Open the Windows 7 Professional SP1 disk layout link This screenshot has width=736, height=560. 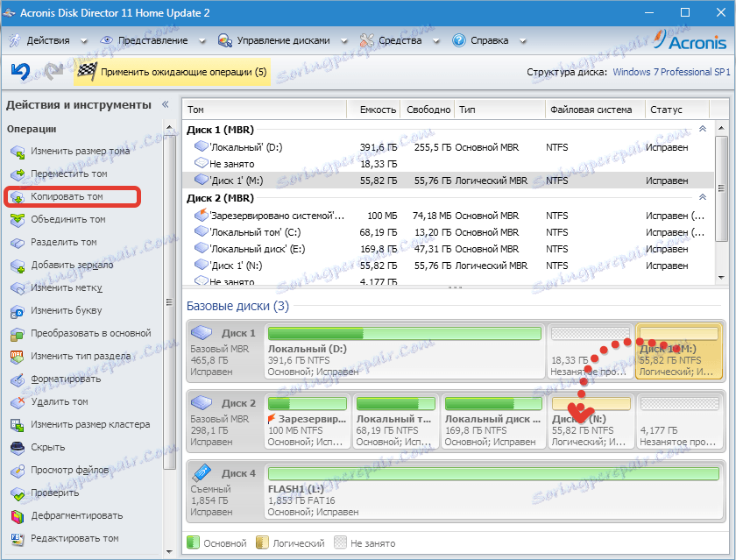[x=671, y=72]
